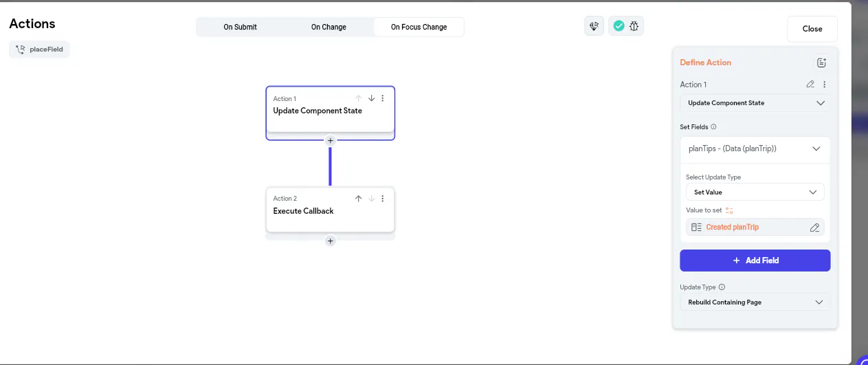Select the On Focus Change tab
868x365 pixels.
coord(419,27)
